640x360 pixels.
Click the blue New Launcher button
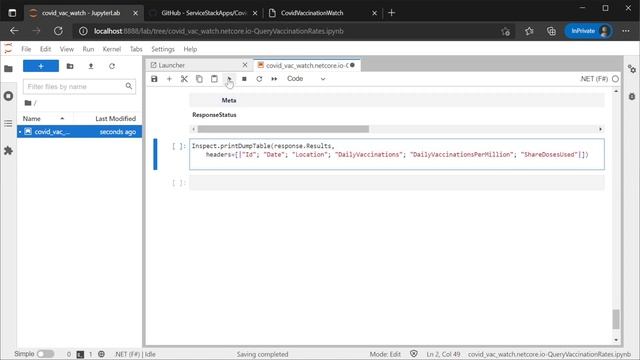(x=41, y=66)
